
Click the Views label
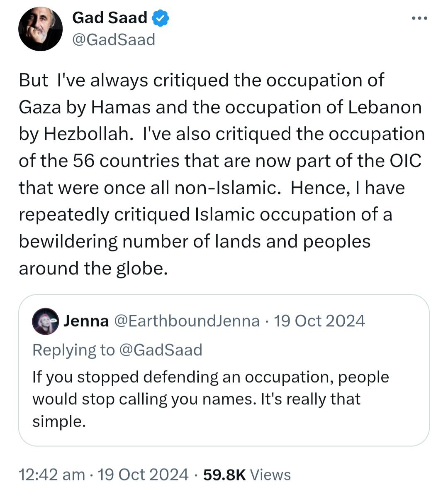pos(270,475)
